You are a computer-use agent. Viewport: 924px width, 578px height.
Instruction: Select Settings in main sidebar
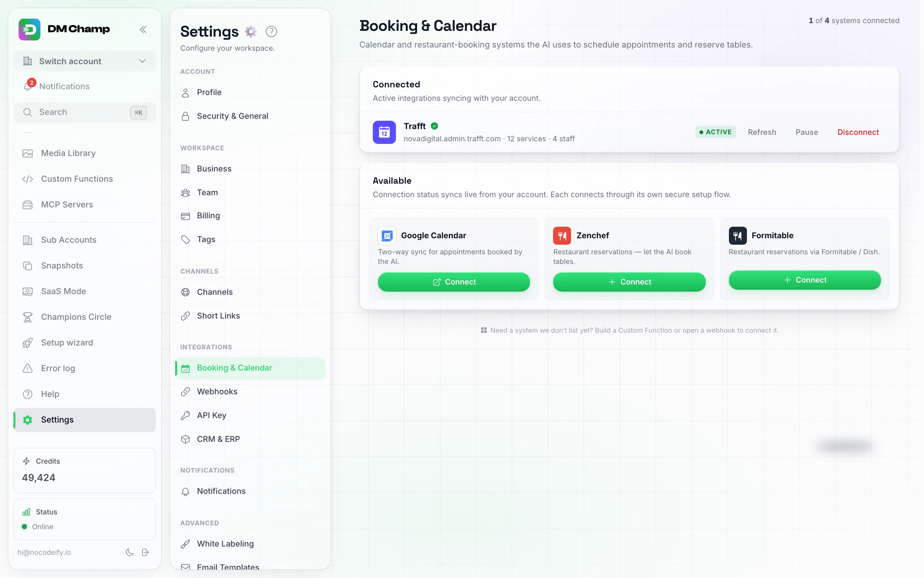point(84,420)
